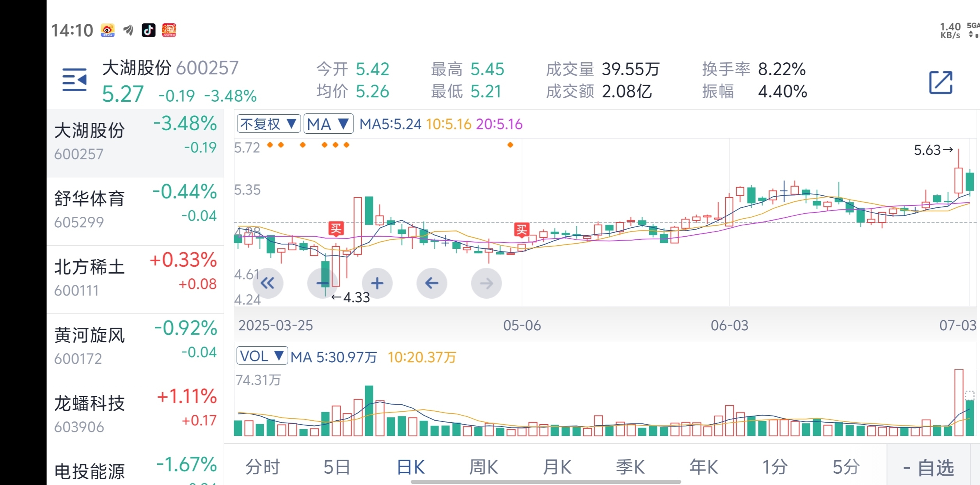Tap the 均价 5.26 value
Screen dimensions: 980x485
(x=373, y=92)
